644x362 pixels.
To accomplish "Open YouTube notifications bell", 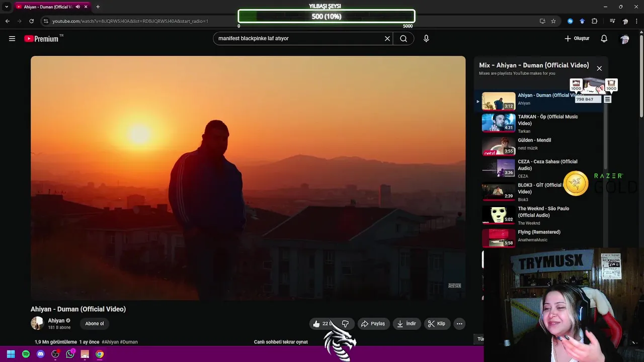I will pos(604,39).
